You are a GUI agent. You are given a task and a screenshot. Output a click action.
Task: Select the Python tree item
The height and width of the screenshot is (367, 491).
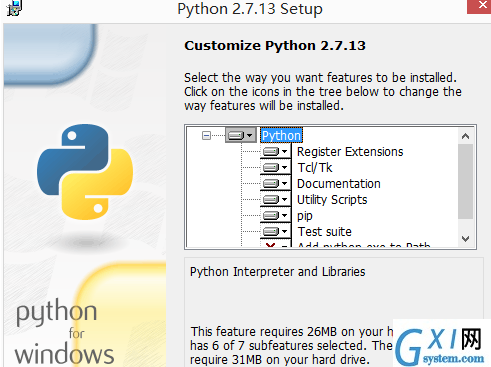(282, 136)
